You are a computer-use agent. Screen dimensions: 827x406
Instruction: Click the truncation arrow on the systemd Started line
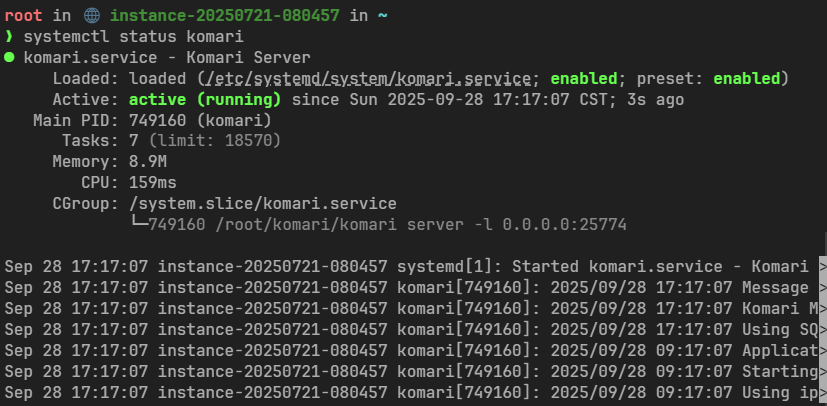822,267
